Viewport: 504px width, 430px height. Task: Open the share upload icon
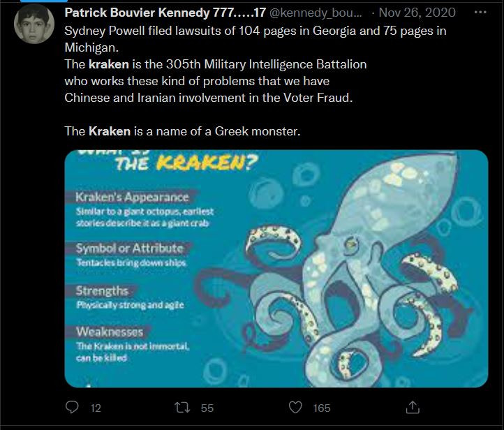tap(413, 407)
